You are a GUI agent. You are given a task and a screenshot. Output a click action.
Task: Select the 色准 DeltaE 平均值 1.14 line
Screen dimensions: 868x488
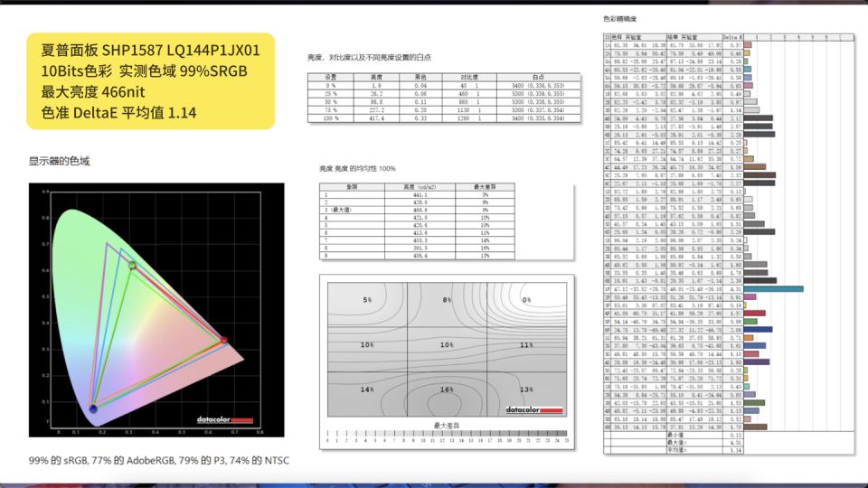pyautogui.click(x=118, y=112)
